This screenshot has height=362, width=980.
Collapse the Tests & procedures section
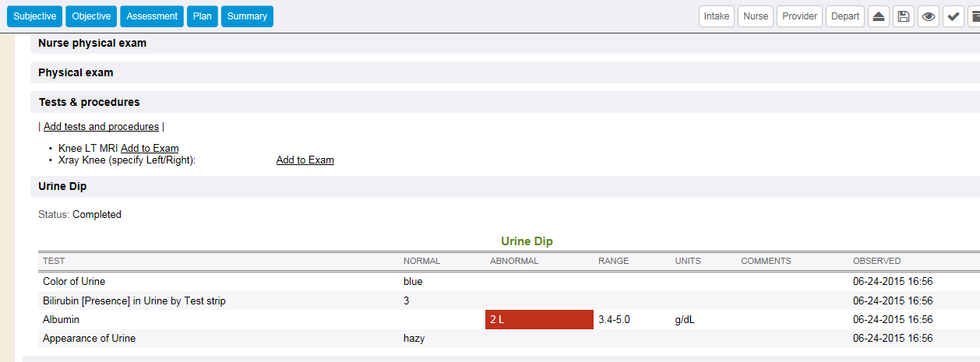(505, 102)
